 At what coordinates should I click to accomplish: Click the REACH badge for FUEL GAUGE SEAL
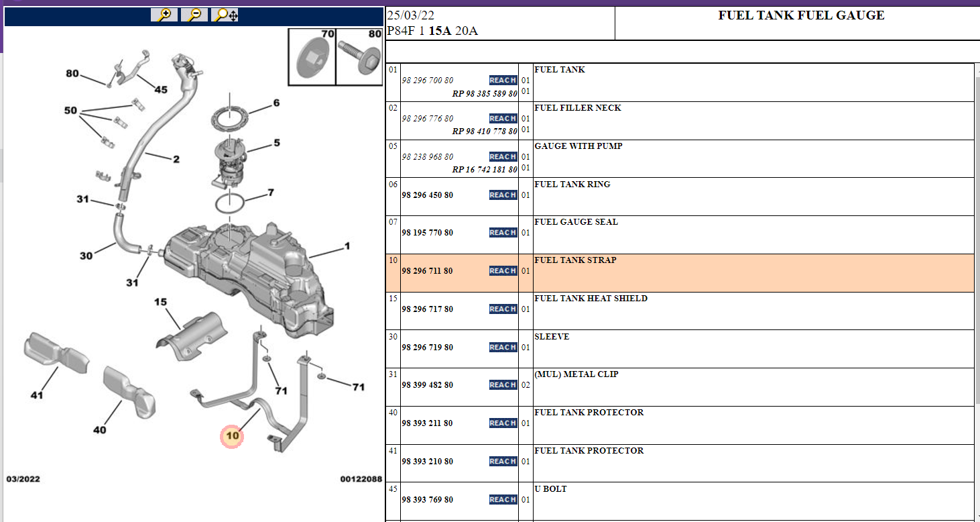click(x=503, y=233)
